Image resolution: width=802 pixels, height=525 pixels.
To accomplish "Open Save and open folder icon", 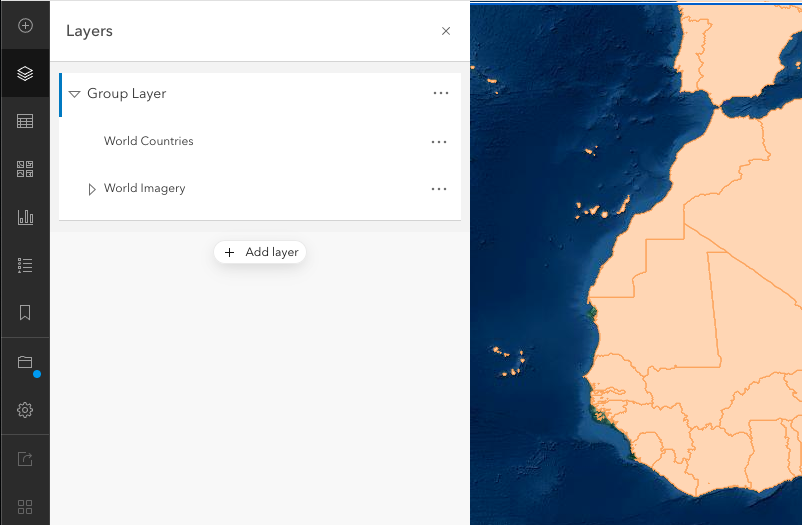I will 25,362.
